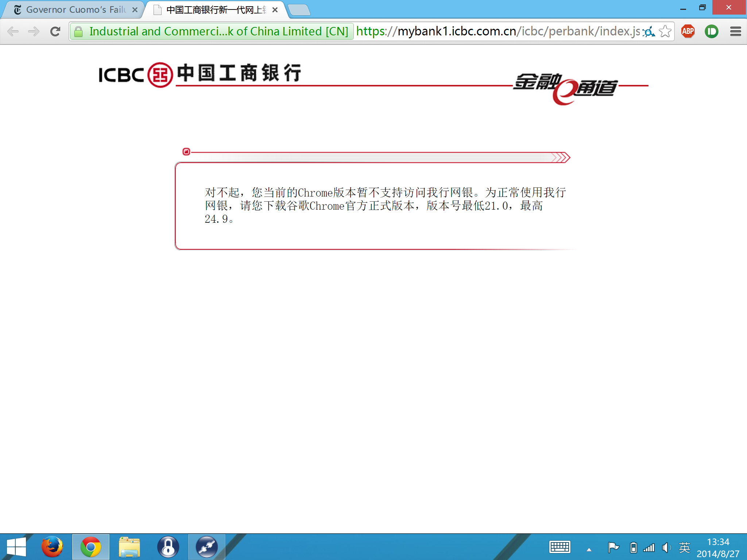
Task: Open the Chrome hamburger menu
Action: point(736,32)
